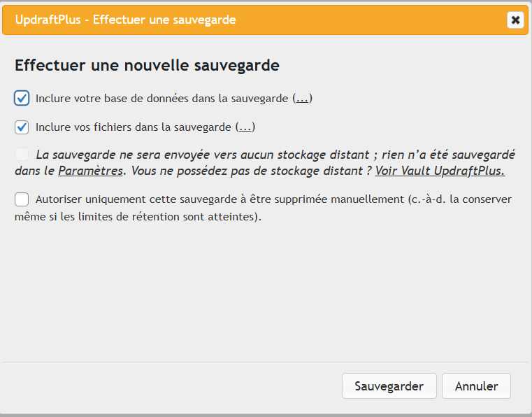Follow the Voir Vault UpdraftPlus link
The image size is (532, 417).
(440, 171)
